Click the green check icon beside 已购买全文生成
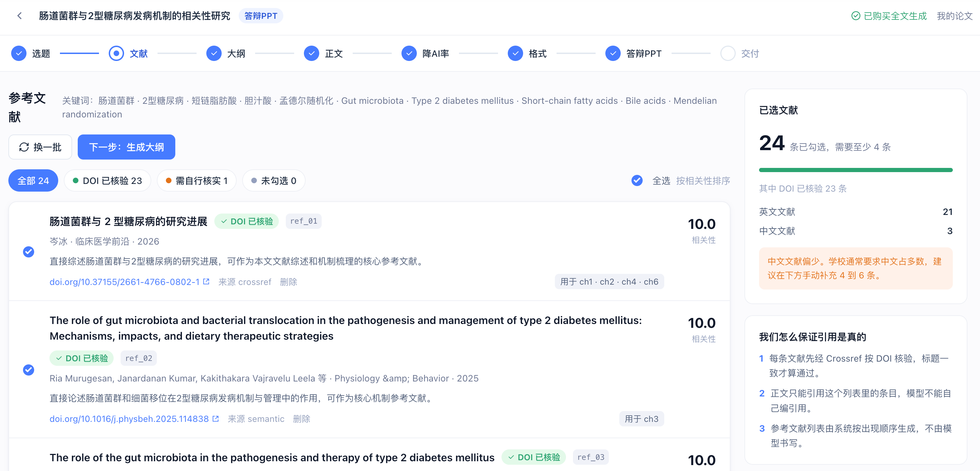The image size is (980, 471). (856, 16)
